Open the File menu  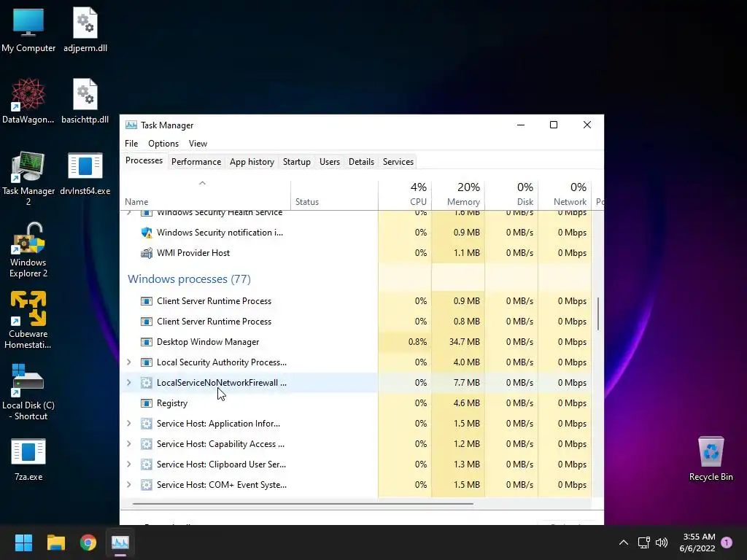point(131,144)
